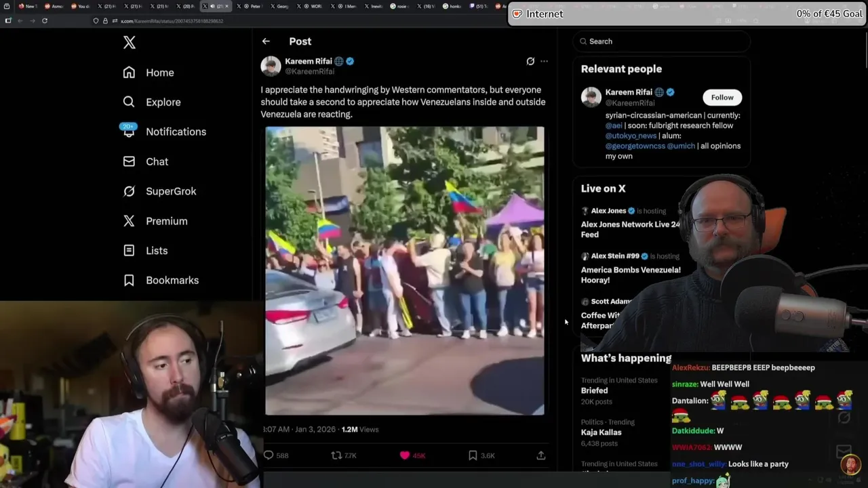Click the reply icon with 588

pyautogui.click(x=269, y=455)
